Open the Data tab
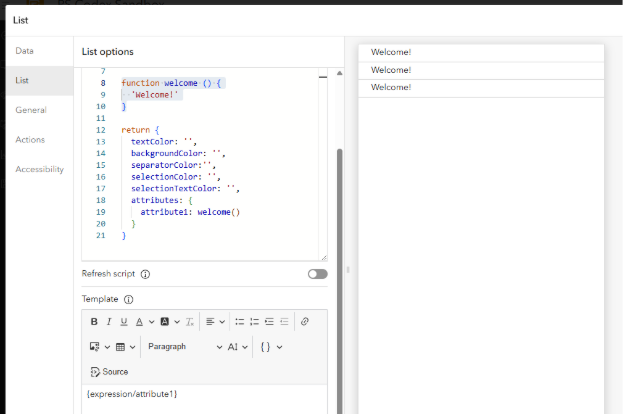 click(x=39, y=51)
